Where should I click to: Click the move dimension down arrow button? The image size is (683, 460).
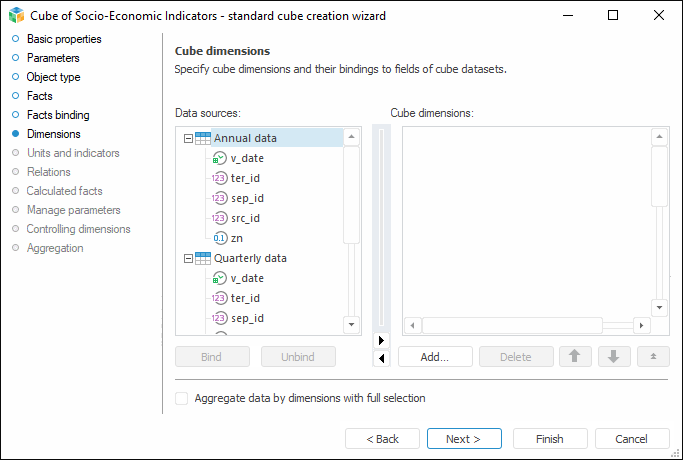point(614,356)
